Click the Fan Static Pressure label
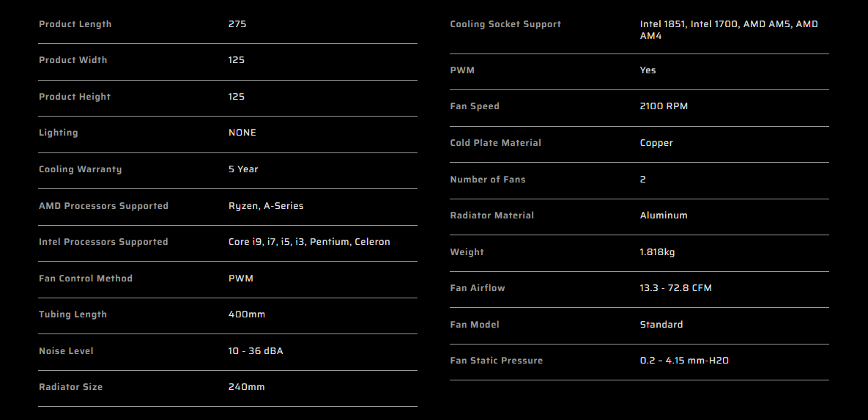 (x=497, y=361)
